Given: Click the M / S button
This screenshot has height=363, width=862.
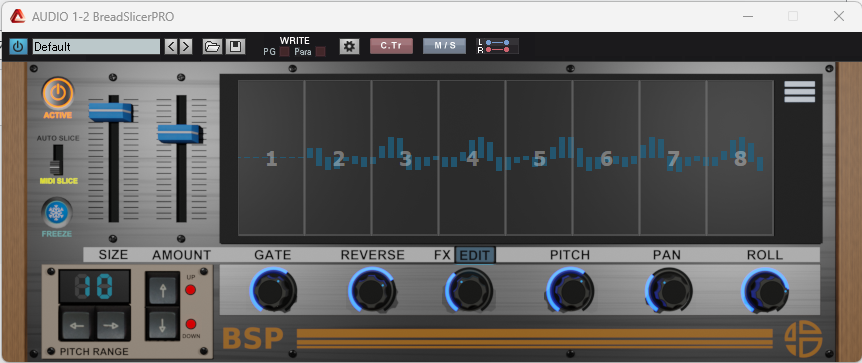Looking at the screenshot, I should [x=444, y=46].
